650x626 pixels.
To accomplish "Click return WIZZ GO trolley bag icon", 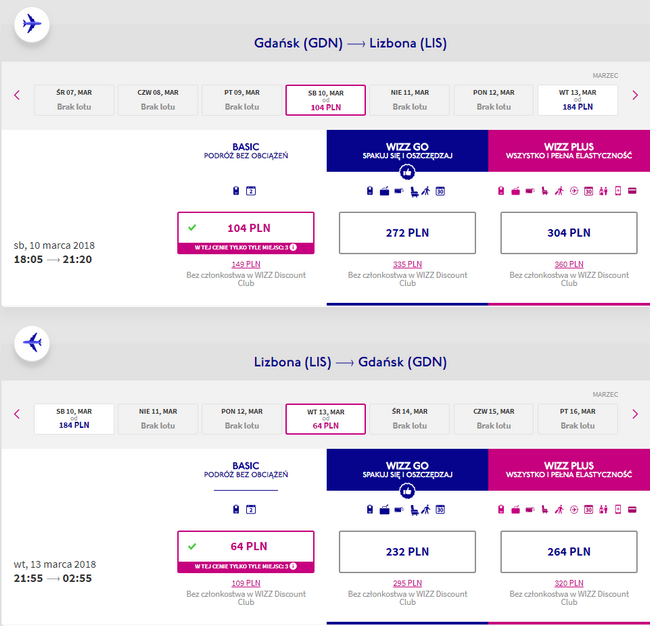I will point(384,510).
